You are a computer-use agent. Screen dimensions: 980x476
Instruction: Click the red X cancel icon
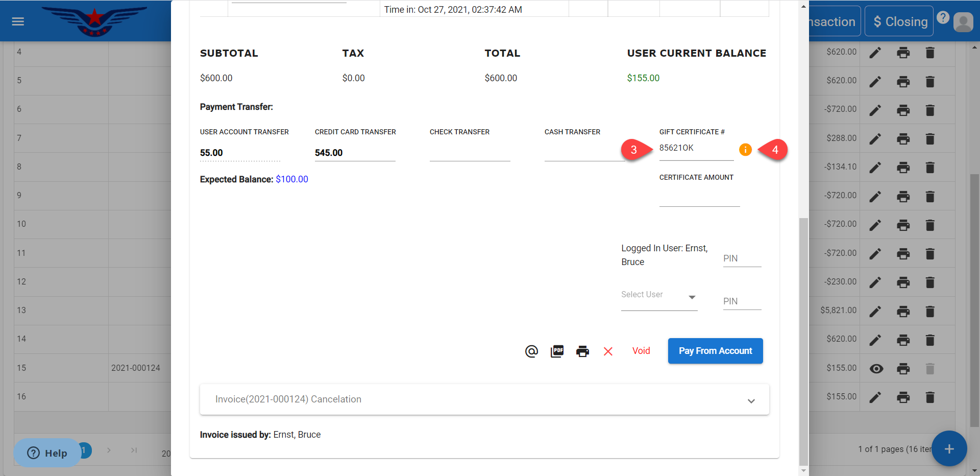click(x=608, y=351)
